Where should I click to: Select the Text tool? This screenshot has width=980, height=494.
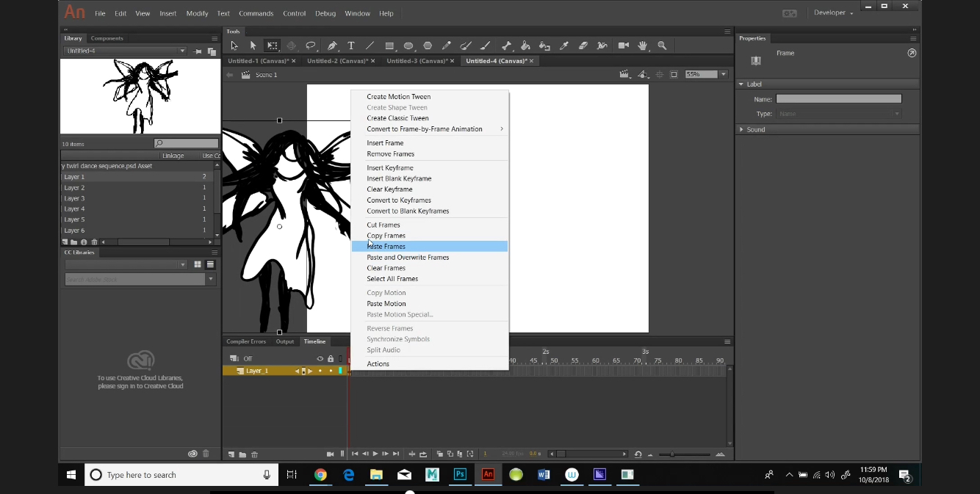351,46
